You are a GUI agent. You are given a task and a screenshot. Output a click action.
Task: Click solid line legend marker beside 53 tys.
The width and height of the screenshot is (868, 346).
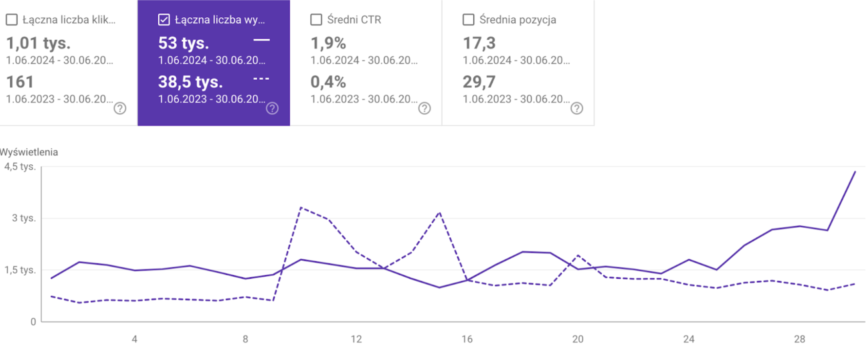tap(261, 40)
